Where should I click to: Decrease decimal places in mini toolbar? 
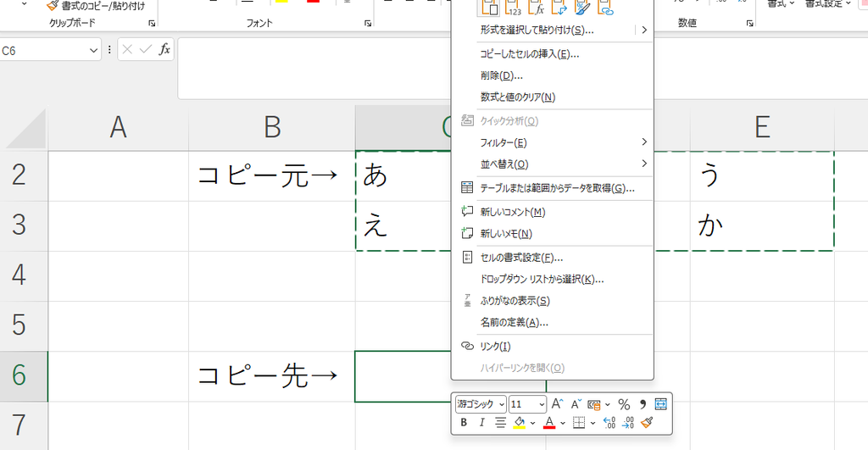(628, 423)
